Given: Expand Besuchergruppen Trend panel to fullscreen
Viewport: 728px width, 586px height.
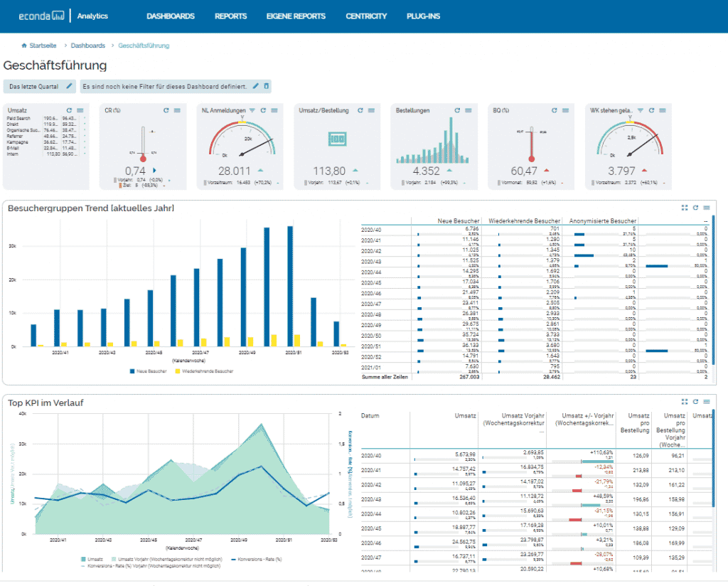Looking at the screenshot, I should (685, 208).
